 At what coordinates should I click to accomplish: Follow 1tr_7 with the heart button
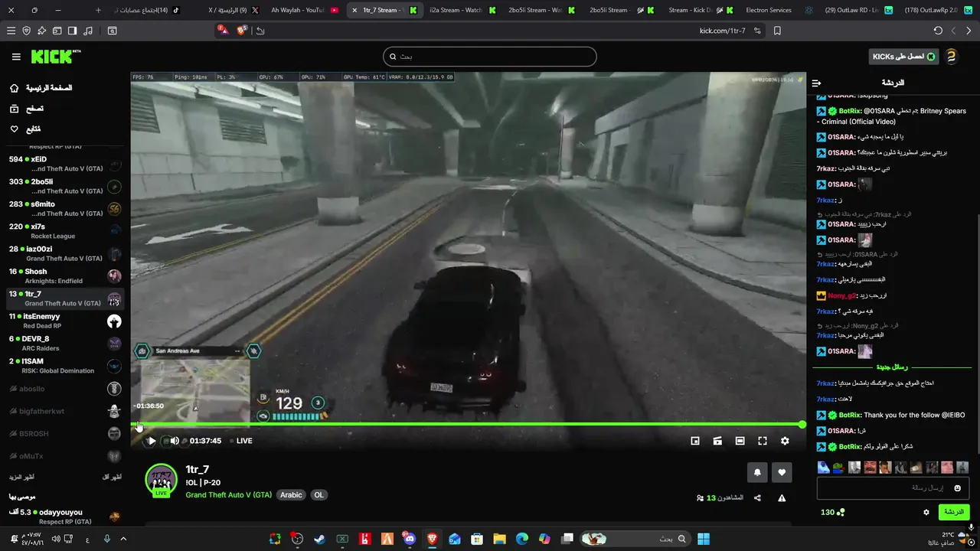tap(782, 473)
